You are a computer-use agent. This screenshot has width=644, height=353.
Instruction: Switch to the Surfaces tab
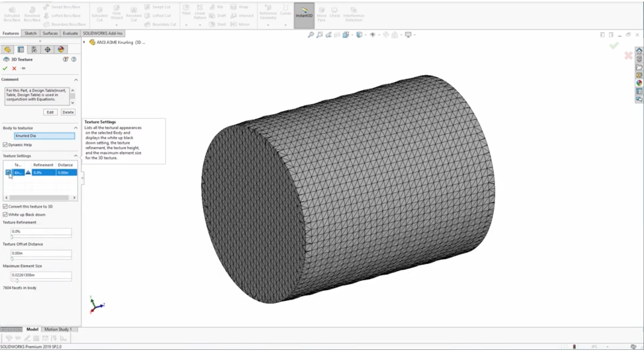50,33
